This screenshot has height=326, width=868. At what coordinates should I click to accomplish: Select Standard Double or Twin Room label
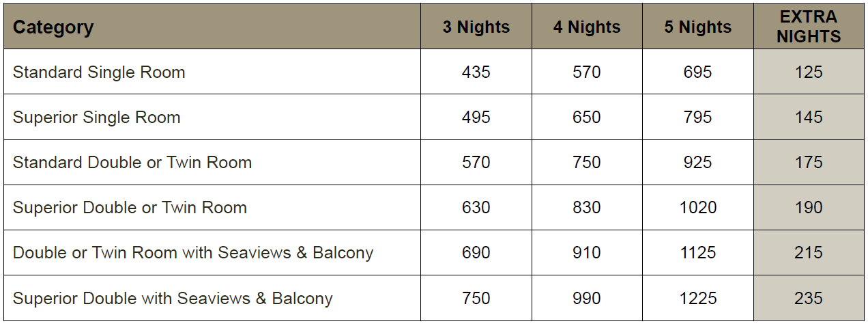pyautogui.click(x=132, y=163)
